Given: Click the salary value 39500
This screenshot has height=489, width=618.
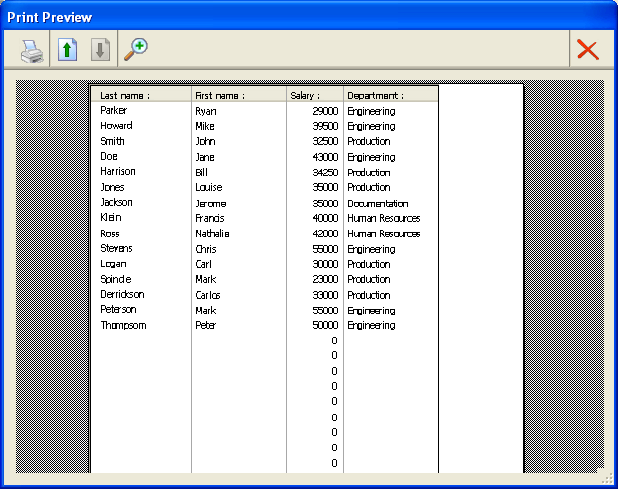Looking at the screenshot, I should click(x=325, y=127).
